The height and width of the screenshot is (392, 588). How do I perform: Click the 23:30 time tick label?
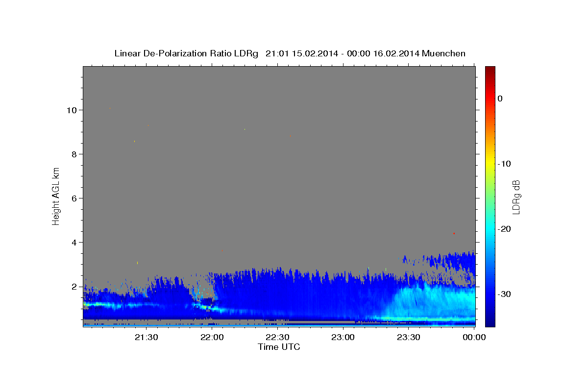pyautogui.click(x=408, y=337)
